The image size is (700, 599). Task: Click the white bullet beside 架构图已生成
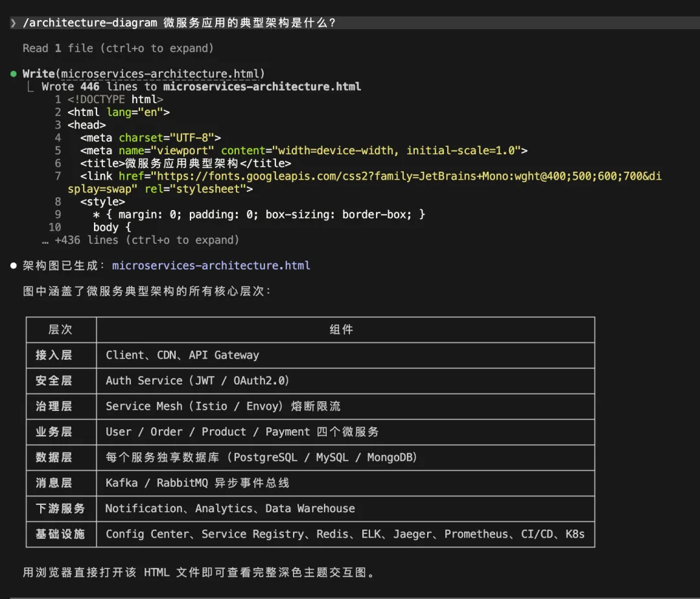coord(13,266)
